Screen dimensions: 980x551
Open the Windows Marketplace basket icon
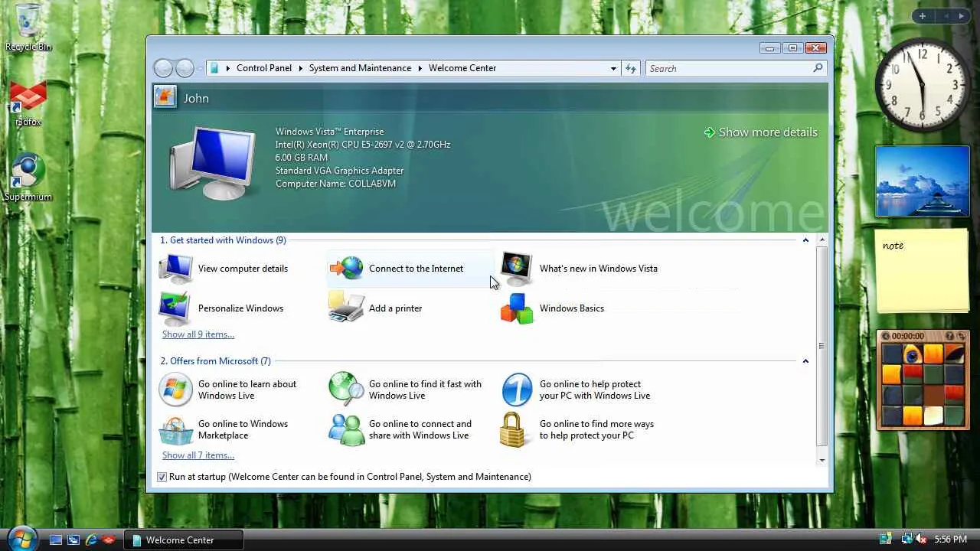175,429
